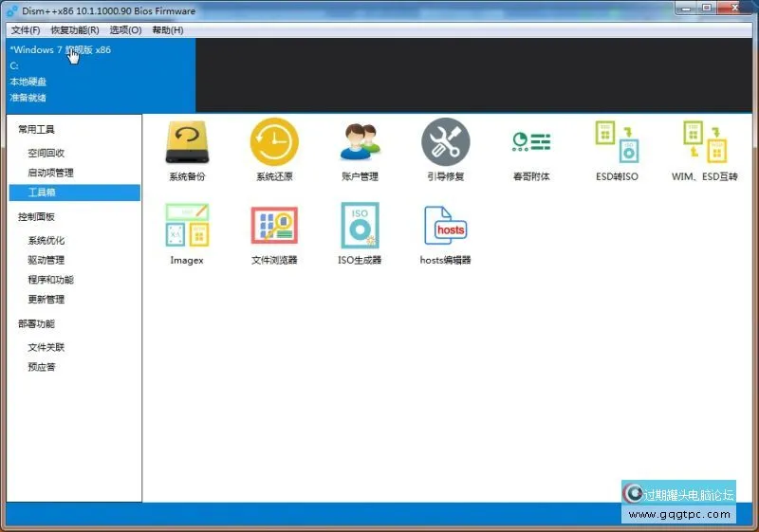Image resolution: width=759 pixels, height=532 pixels.
Task: Open the 选项(O) menu
Action: pyautogui.click(x=125, y=30)
